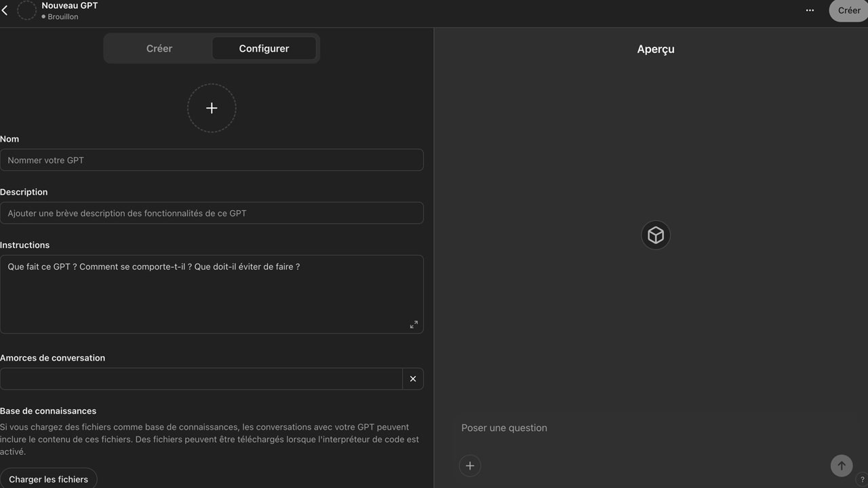Focus the Nommer votre GPT name field
Screen dimensions: 868x488
tap(212, 160)
